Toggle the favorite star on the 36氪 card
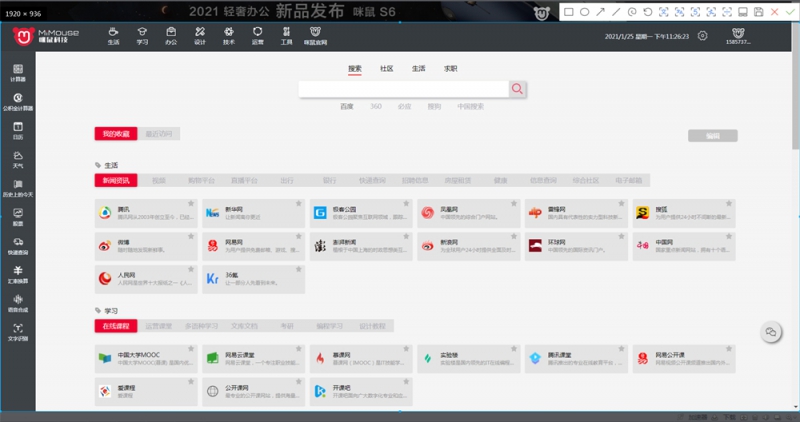The image size is (800, 422). click(298, 269)
